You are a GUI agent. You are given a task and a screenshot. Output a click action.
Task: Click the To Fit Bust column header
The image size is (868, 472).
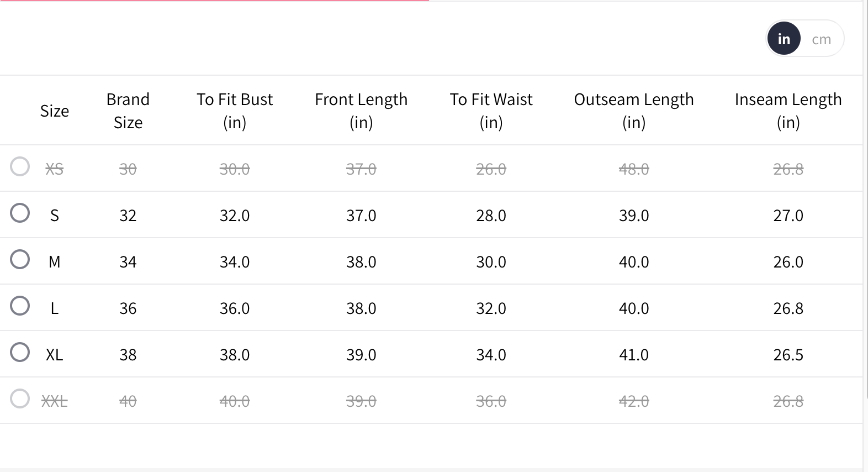click(235, 111)
